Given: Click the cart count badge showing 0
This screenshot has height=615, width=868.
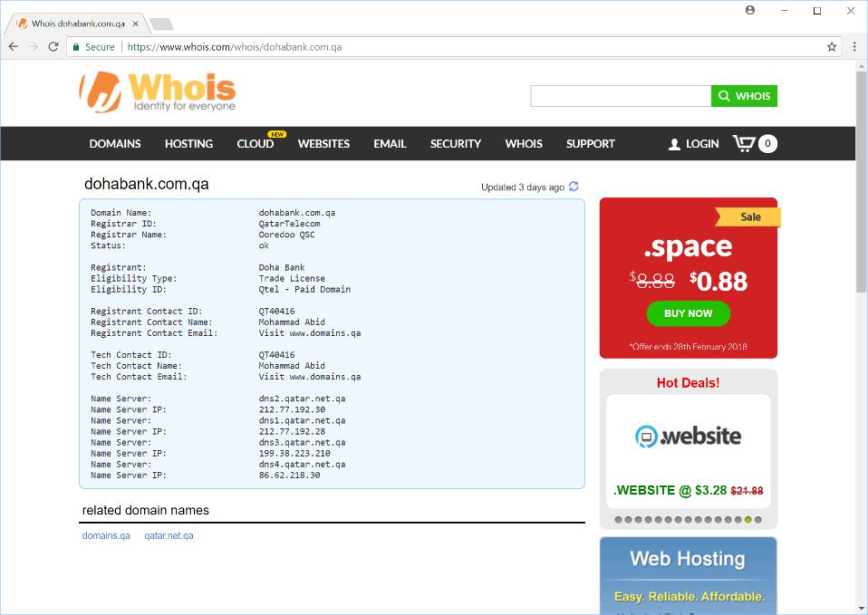Looking at the screenshot, I should 767,143.
